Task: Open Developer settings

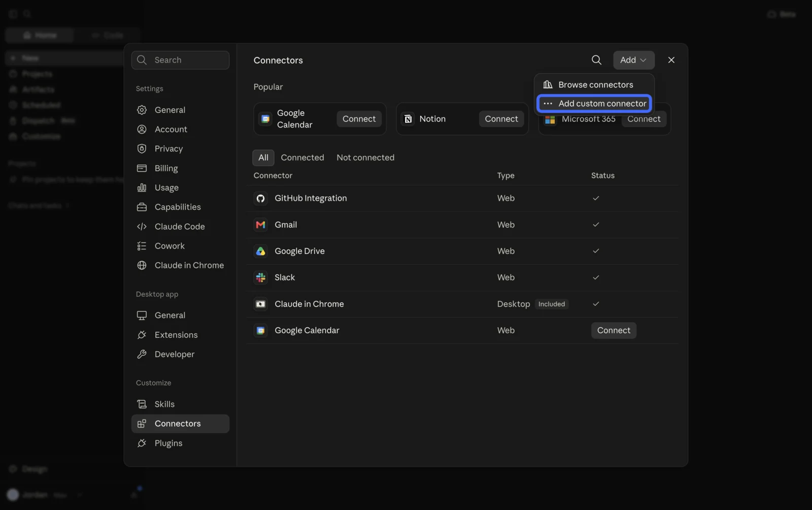Action: tap(180, 354)
